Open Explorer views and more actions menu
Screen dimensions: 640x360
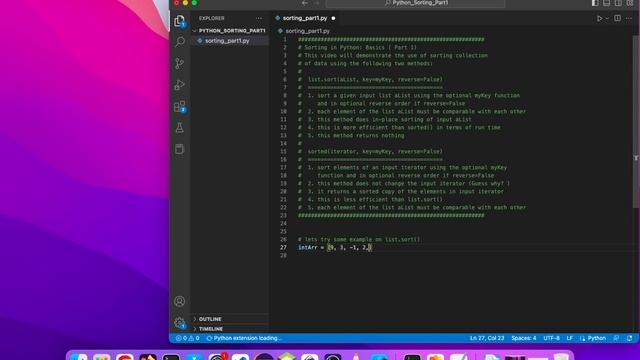click(259, 18)
